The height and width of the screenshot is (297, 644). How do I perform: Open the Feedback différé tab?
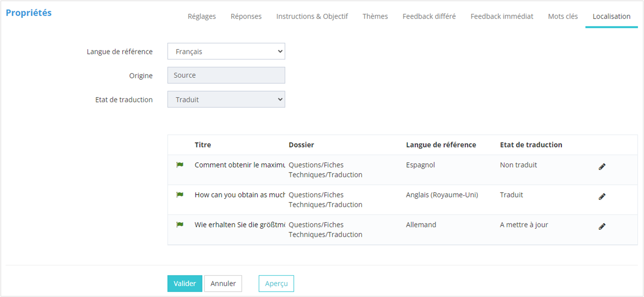pyautogui.click(x=429, y=16)
